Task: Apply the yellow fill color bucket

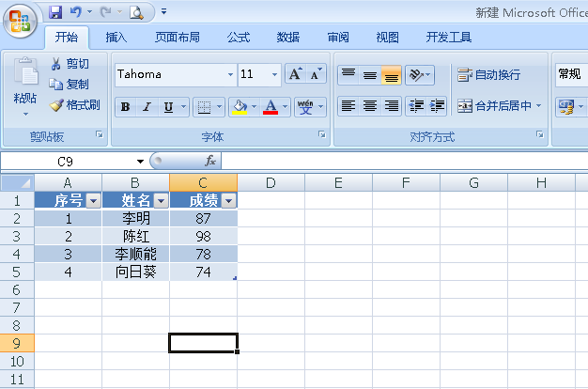Action: click(240, 107)
